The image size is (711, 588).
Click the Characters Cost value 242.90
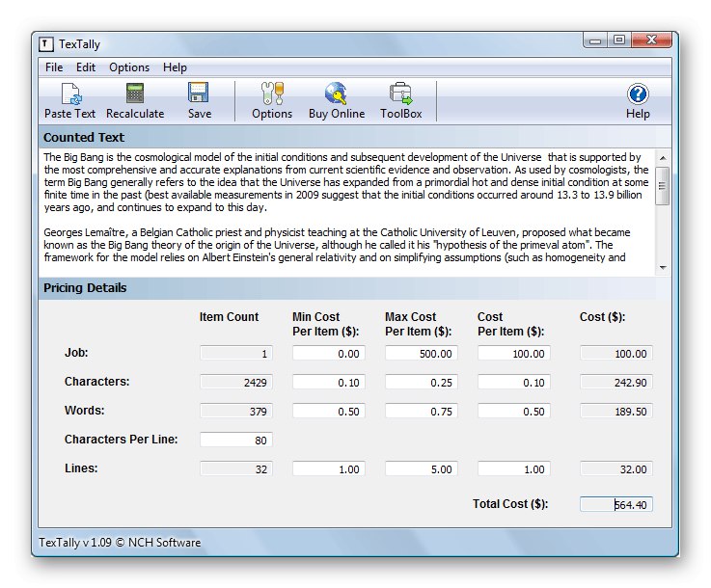(615, 383)
